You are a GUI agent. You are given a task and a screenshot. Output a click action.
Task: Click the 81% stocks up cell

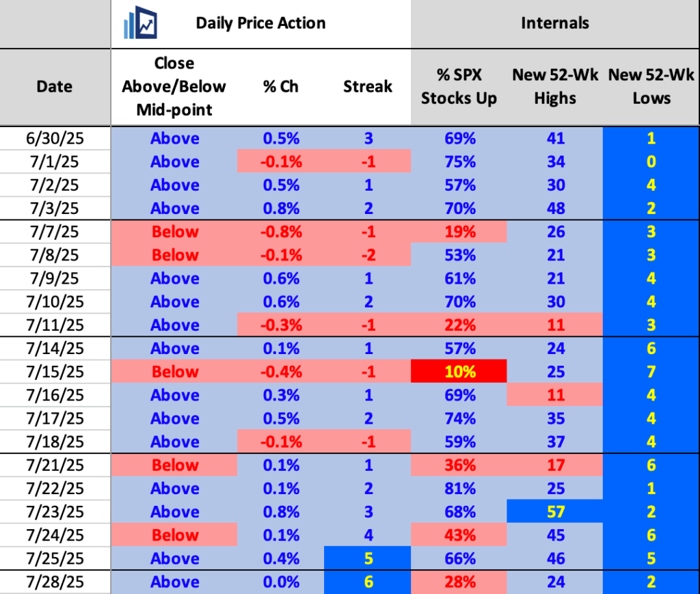pyautogui.click(x=459, y=488)
